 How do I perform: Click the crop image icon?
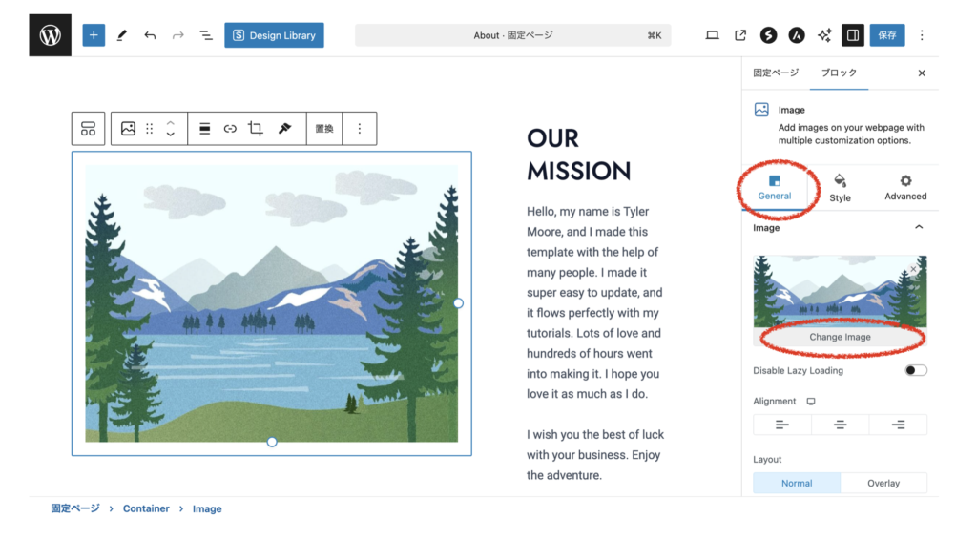(256, 129)
